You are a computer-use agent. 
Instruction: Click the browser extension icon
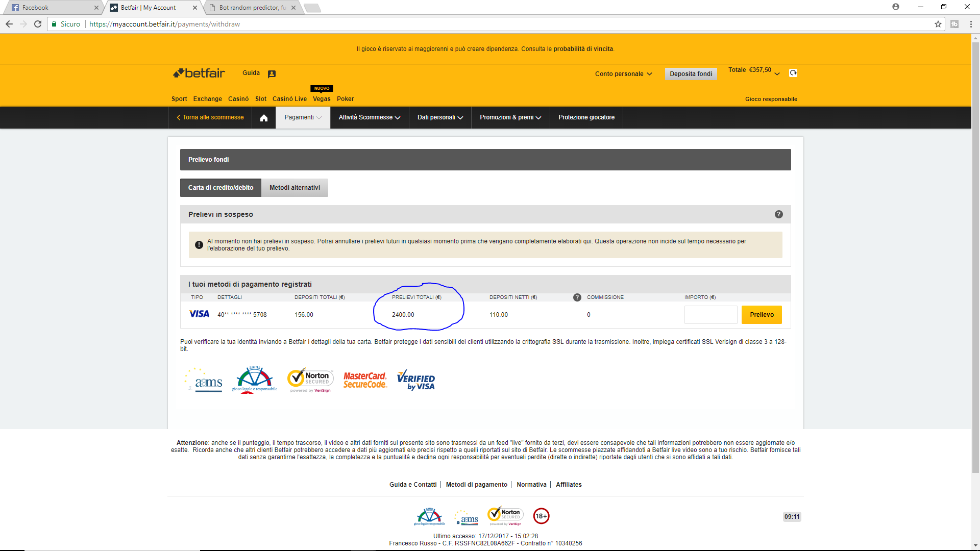tap(954, 24)
